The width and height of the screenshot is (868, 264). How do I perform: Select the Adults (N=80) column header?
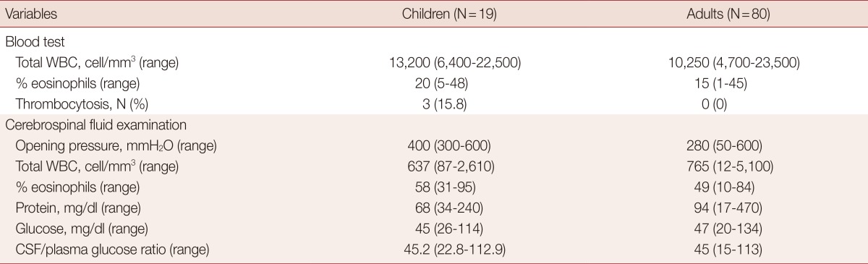[x=734, y=14]
